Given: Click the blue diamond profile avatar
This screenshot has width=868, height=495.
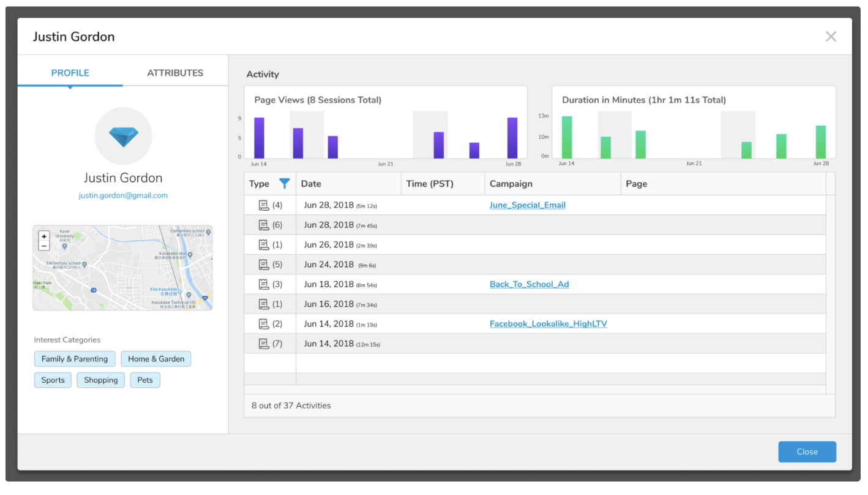Looking at the screenshot, I should tap(123, 136).
